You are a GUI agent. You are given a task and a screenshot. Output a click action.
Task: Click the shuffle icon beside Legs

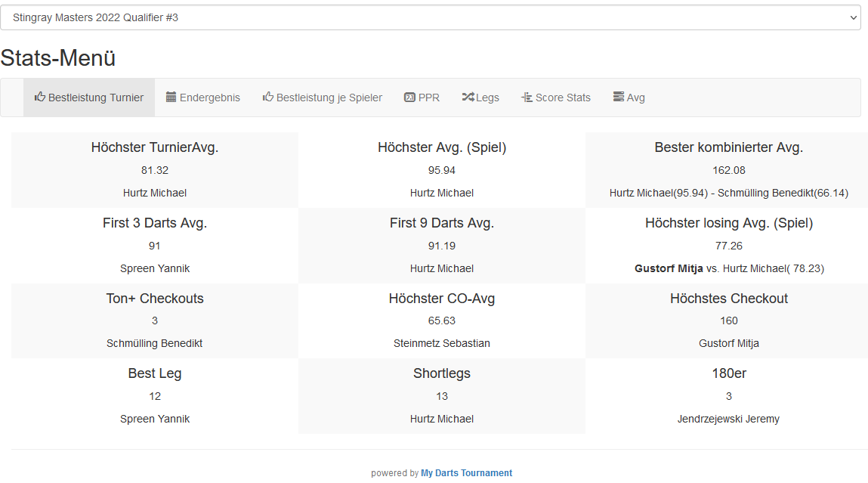click(x=468, y=97)
